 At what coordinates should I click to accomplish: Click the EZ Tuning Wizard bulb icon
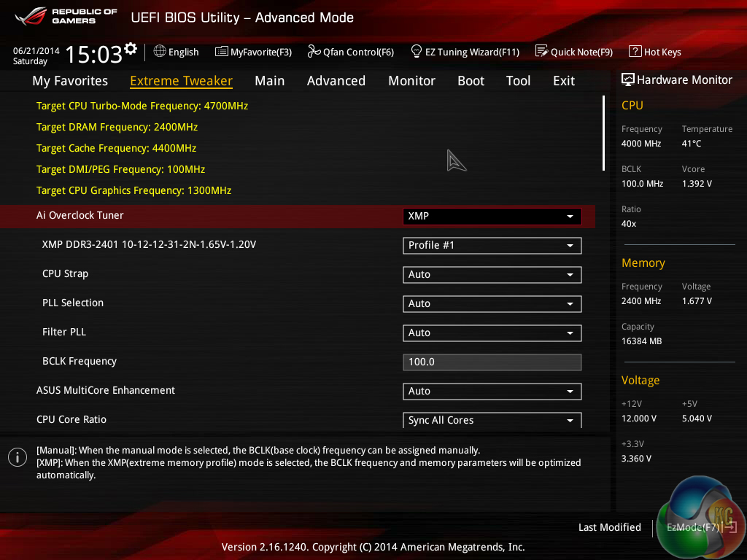pos(417,51)
